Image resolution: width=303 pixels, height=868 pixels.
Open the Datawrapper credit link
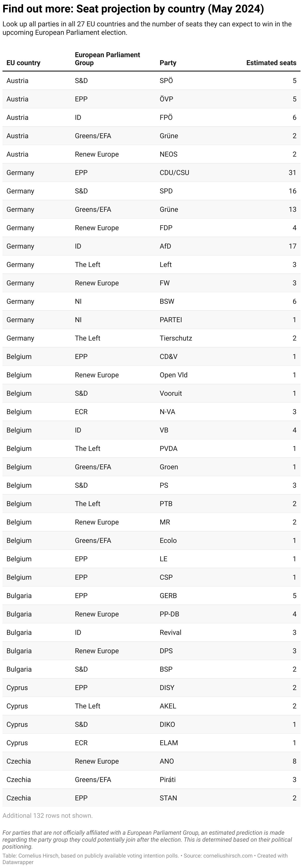coord(18,862)
